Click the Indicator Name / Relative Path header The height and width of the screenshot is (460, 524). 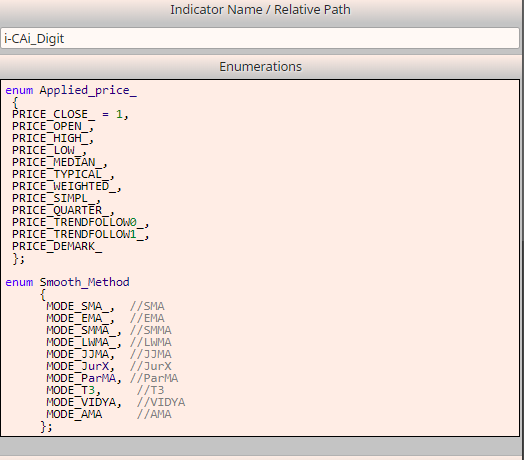point(260,10)
